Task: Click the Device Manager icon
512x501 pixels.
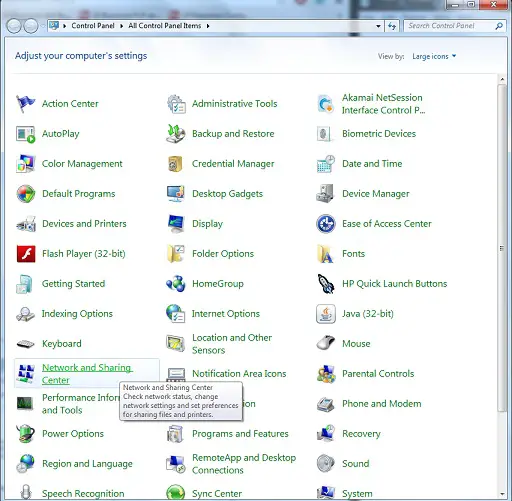Action: pyautogui.click(x=325, y=194)
